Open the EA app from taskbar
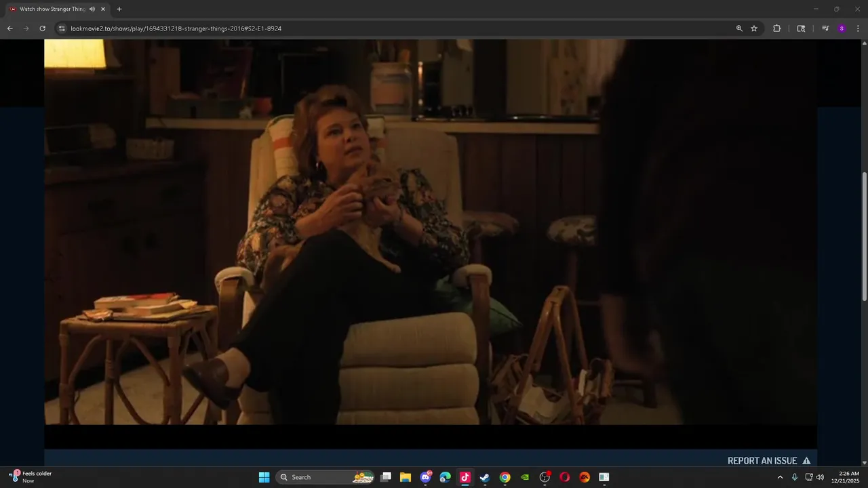The height and width of the screenshot is (488, 868). [585, 477]
